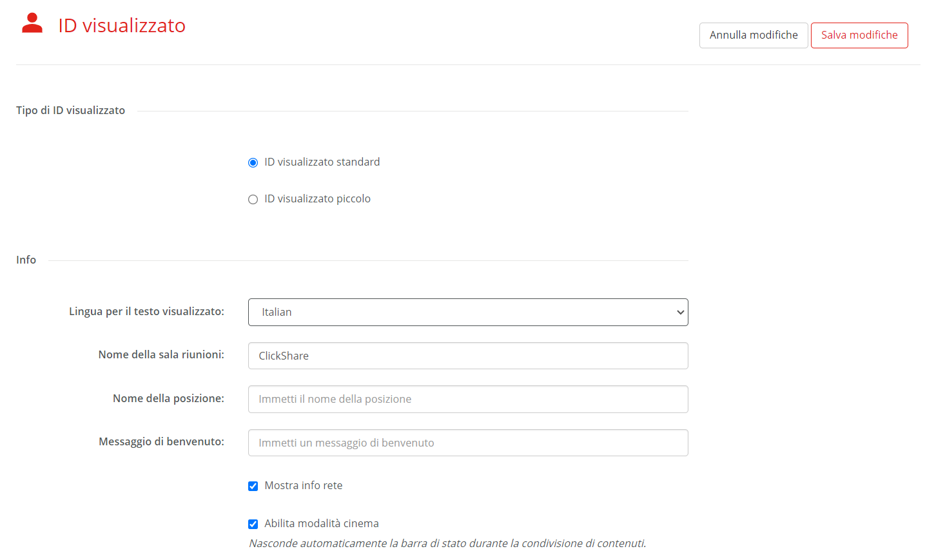
Task: Click into the Nome della posizione input
Action: click(468, 399)
